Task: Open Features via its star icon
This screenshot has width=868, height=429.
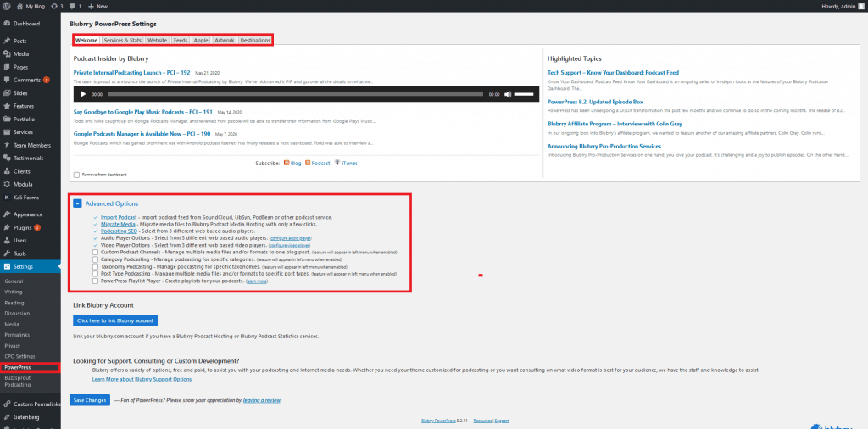Action: point(7,106)
